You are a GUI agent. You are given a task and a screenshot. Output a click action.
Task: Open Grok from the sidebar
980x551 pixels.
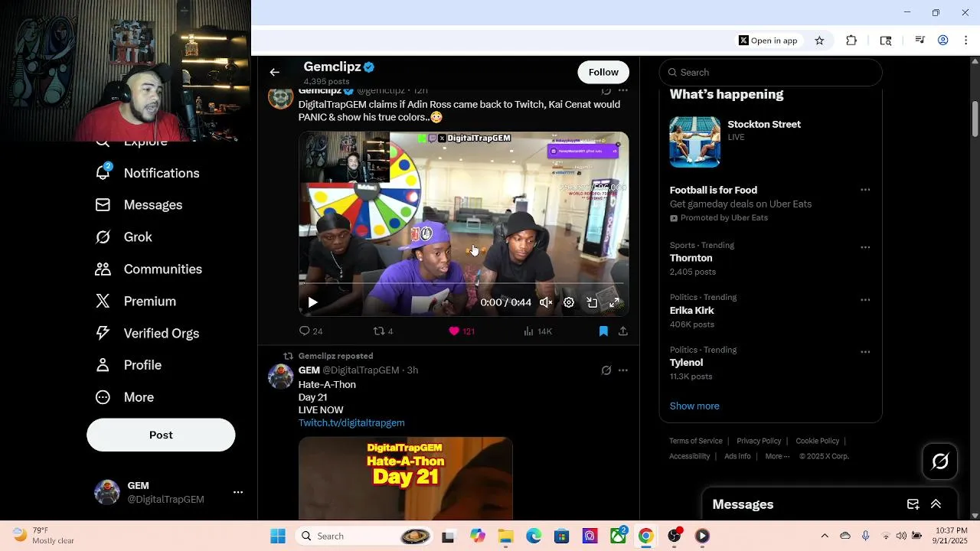[x=123, y=237]
